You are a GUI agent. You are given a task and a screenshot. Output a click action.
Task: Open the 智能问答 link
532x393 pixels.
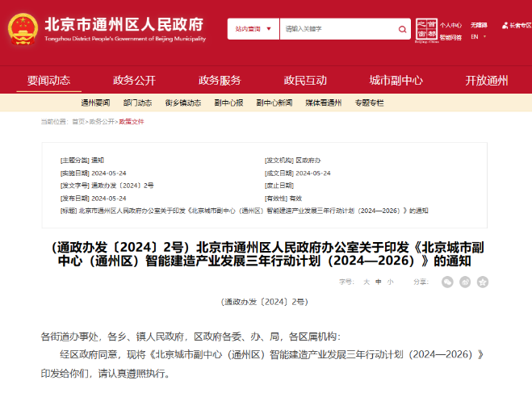(x=450, y=36)
